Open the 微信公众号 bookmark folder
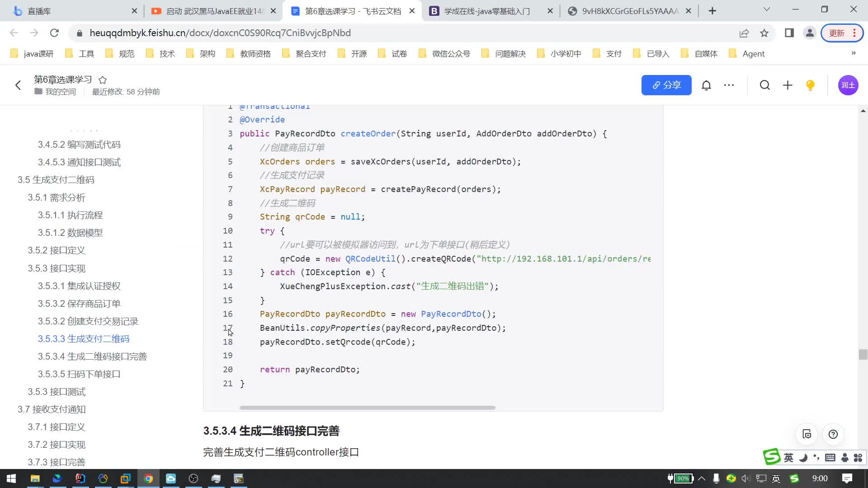This screenshot has height=488, width=868. pos(445,54)
